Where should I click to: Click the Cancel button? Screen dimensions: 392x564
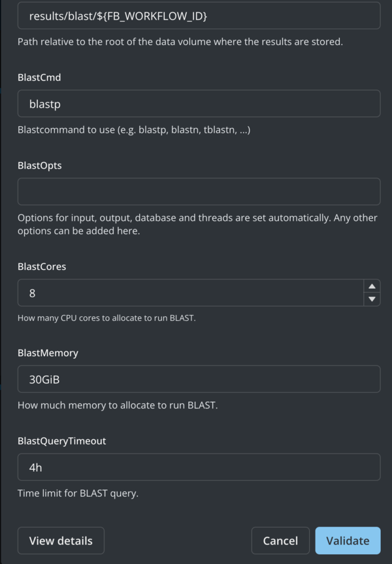coord(280,540)
